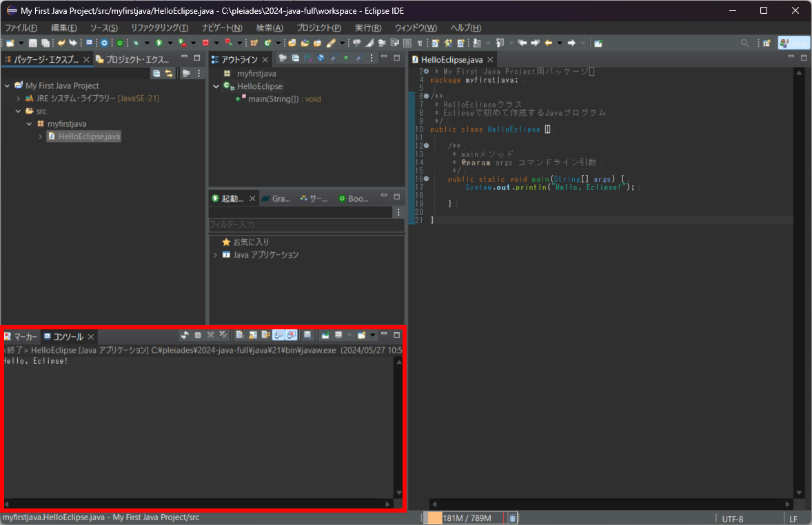
Task: Collapse the My First Java Project node
Action: coord(8,85)
